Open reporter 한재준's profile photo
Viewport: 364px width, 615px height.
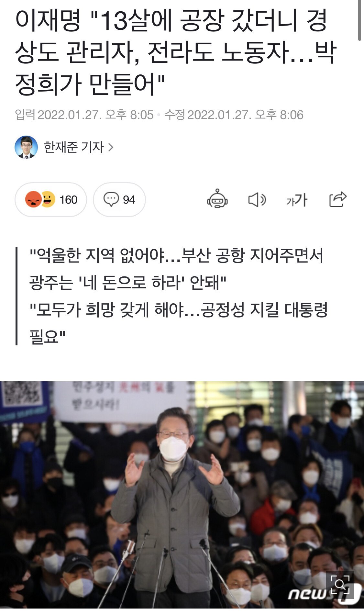(26, 147)
